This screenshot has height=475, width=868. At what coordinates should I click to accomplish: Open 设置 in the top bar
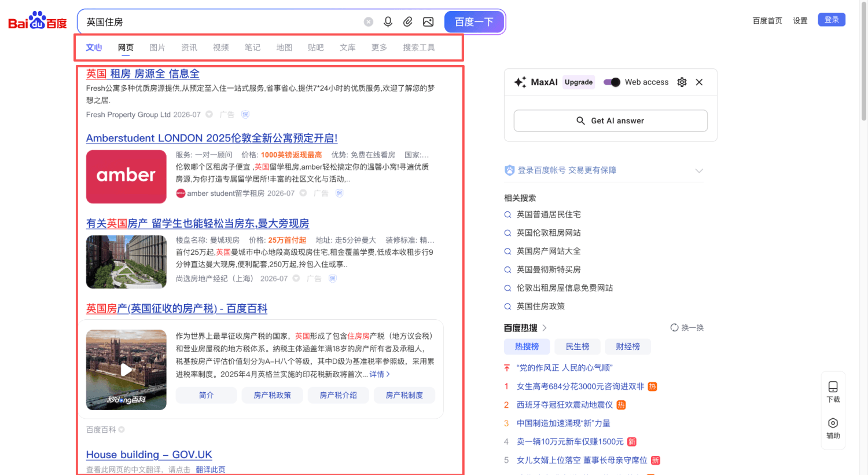click(800, 21)
